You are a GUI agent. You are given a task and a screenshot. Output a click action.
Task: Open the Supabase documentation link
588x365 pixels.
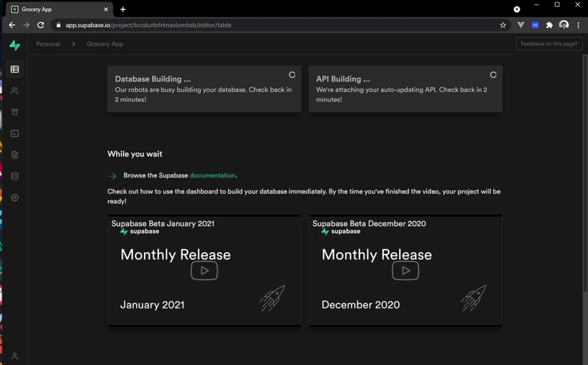coord(212,176)
